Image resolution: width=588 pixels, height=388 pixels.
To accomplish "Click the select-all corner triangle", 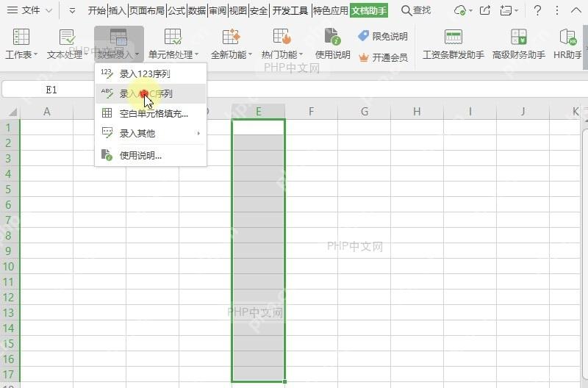I will click(x=12, y=112).
